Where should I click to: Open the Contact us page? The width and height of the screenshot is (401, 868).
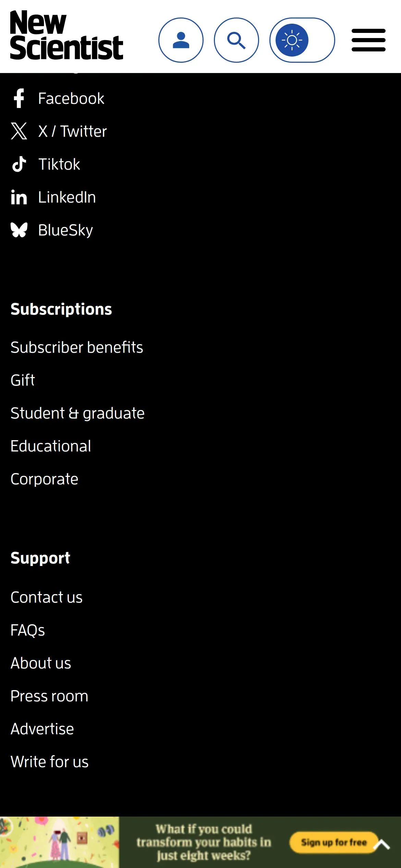[x=47, y=597]
